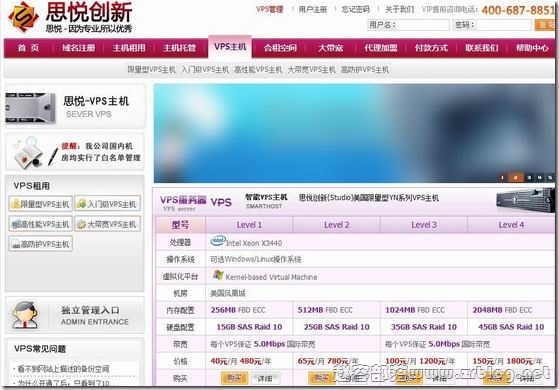This screenshot has width=559, height=390.
Task: Open the 域名注册 menu item
Action: pos(78,48)
